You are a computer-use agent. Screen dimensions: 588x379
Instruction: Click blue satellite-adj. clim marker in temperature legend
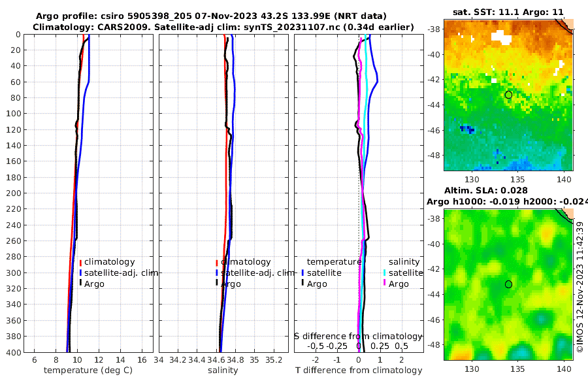(x=80, y=272)
